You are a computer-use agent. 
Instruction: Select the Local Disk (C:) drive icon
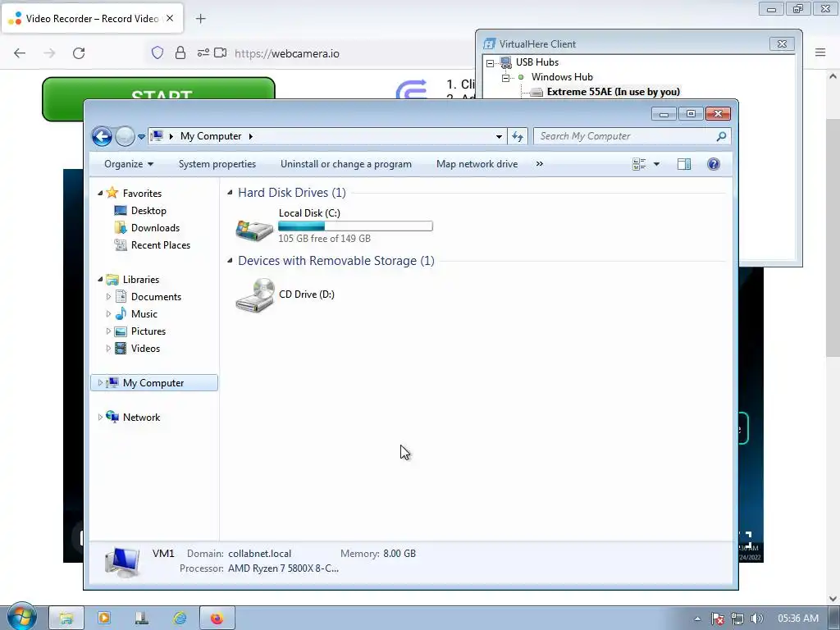254,230
